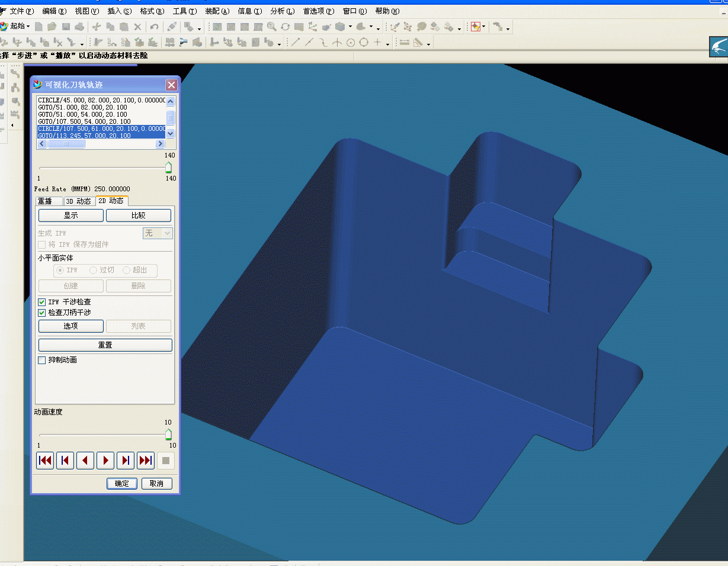Click the 选项 (Options) button

coord(71,326)
